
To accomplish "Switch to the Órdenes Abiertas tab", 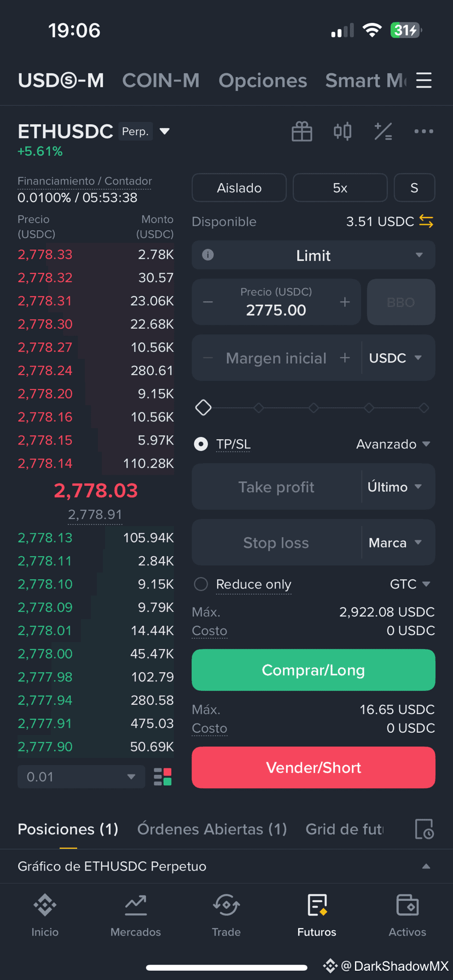I will (x=212, y=829).
